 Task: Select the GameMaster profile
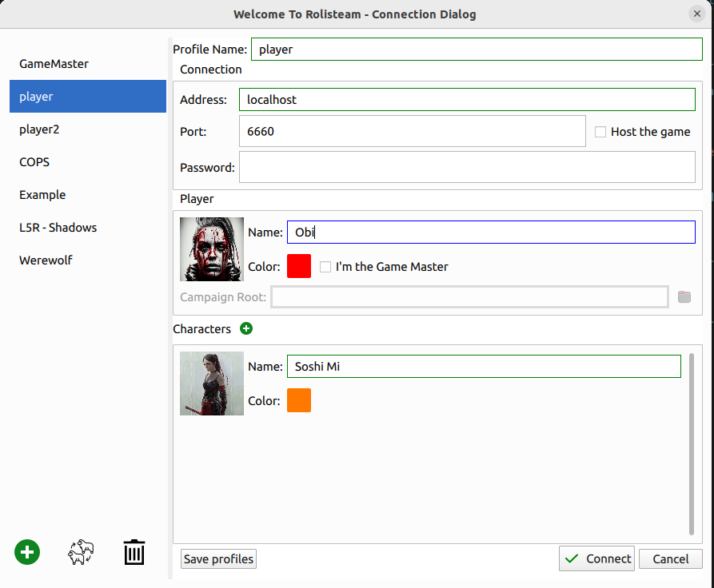click(x=54, y=63)
